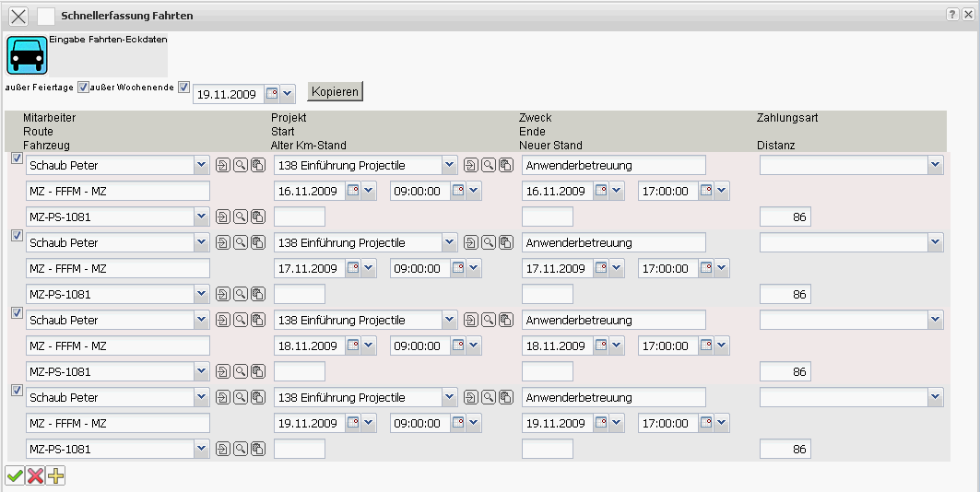Screen dimensions: 980x492
Task: Click the Distanz field in the last row
Action: 785,450
